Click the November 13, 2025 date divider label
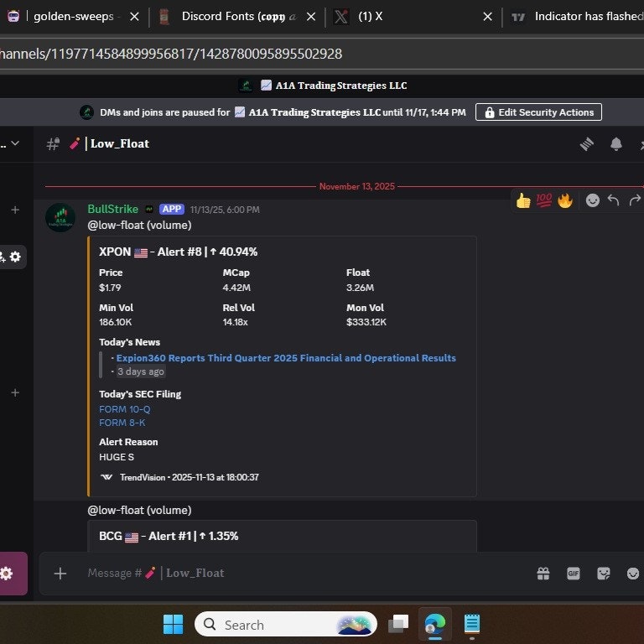The height and width of the screenshot is (644, 644). coord(357,186)
